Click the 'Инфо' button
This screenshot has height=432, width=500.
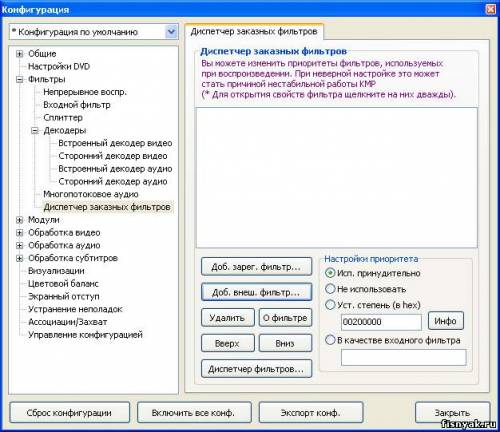tap(445, 321)
